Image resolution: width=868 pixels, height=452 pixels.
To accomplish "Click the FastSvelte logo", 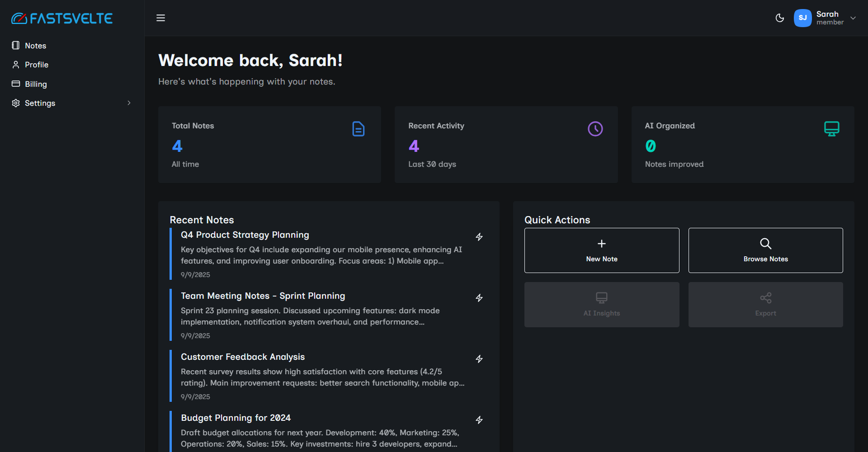I will click(x=62, y=18).
